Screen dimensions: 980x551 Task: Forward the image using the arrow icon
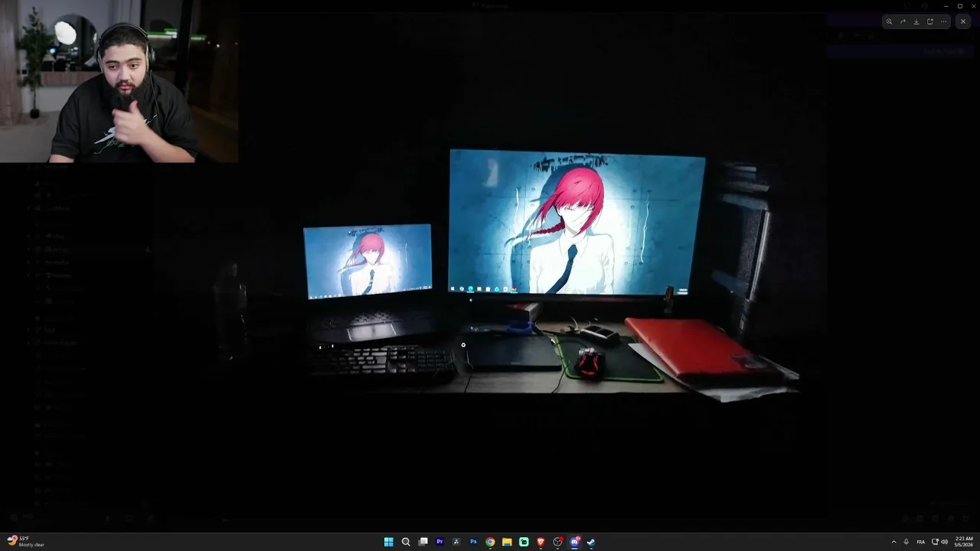tap(903, 21)
